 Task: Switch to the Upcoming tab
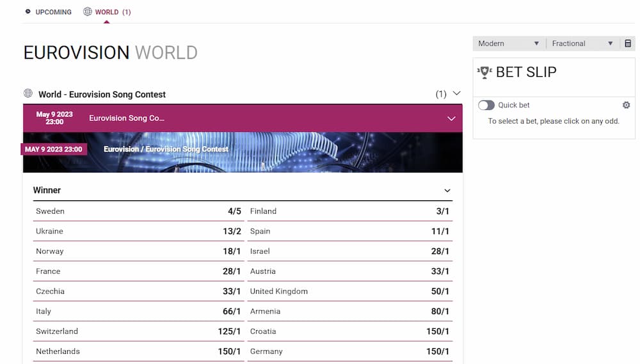pos(53,12)
